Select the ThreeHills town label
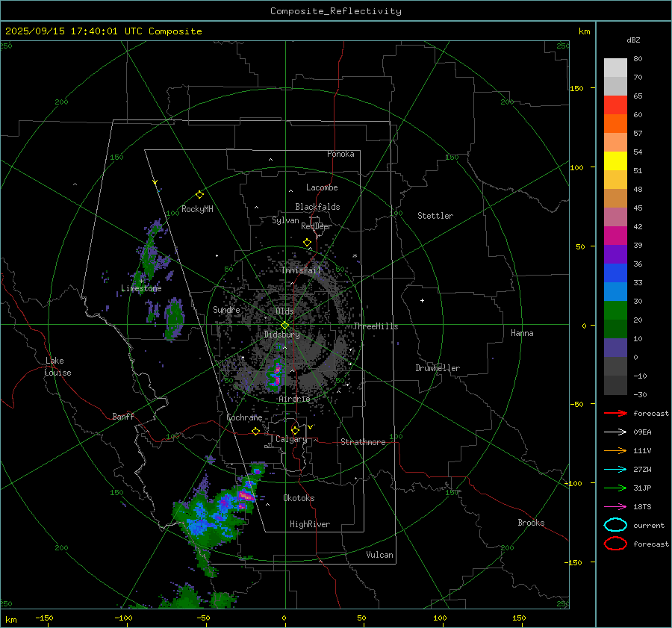This screenshot has width=672, height=628. (376, 326)
